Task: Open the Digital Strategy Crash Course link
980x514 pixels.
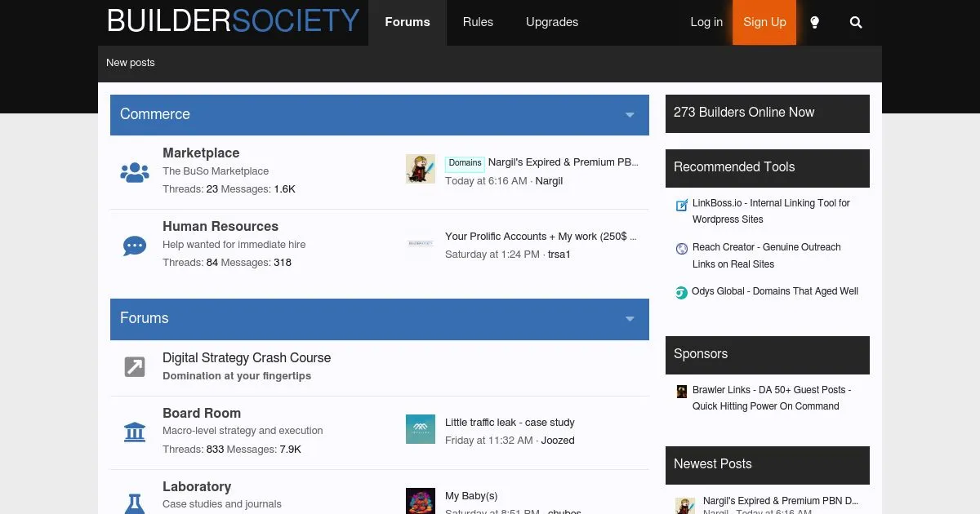Action: click(x=247, y=357)
